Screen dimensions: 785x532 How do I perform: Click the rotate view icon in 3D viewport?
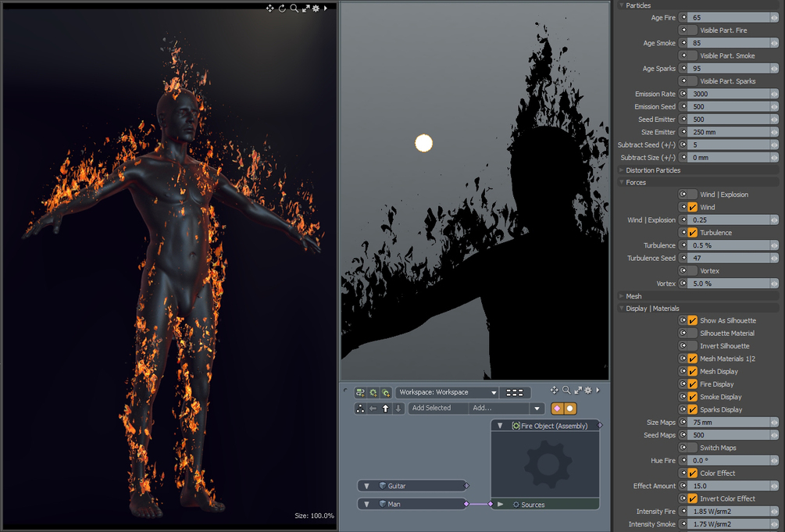pyautogui.click(x=282, y=8)
